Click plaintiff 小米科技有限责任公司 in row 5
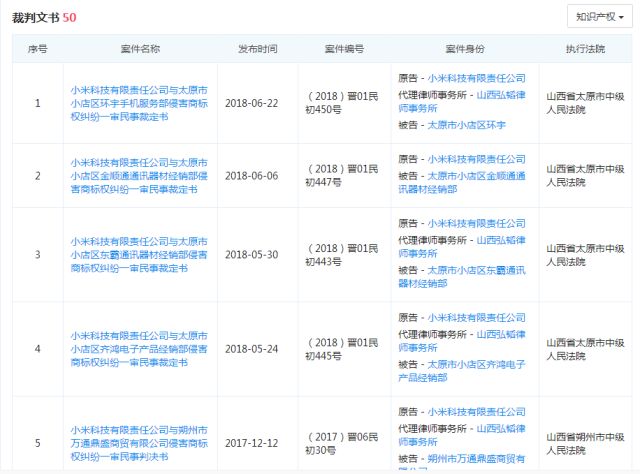640x474 pixels. [476, 412]
